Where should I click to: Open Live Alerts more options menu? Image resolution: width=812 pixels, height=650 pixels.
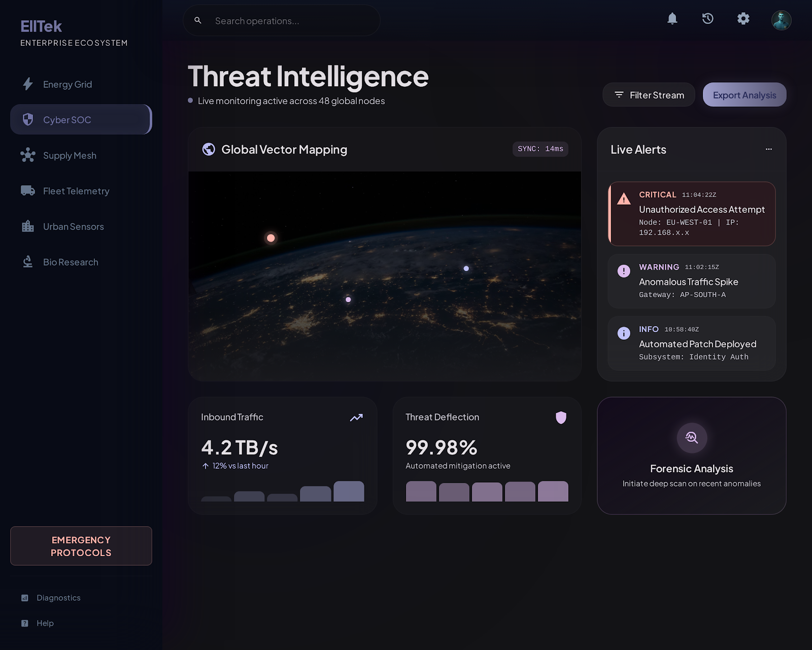point(768,149)
